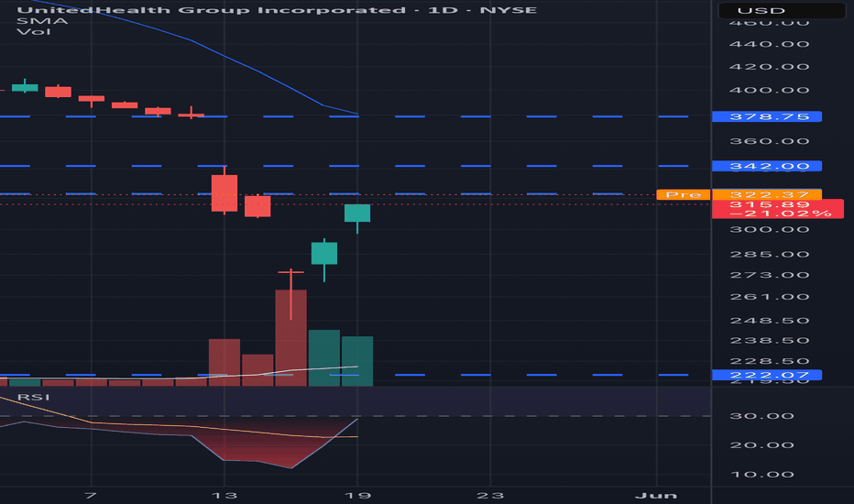Click the Jun label on time axis
This screenshot has width=854, height=504.
pyautogui.click(x=656, y=495)
